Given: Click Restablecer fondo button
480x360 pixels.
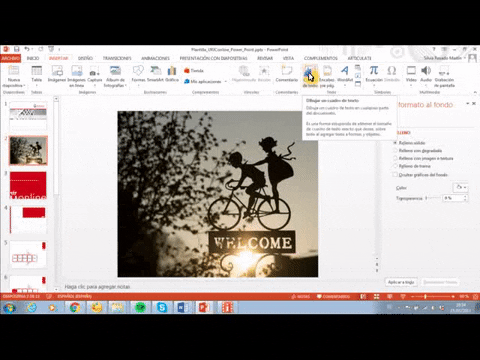Looking at the screenshot, I should 440,282.
